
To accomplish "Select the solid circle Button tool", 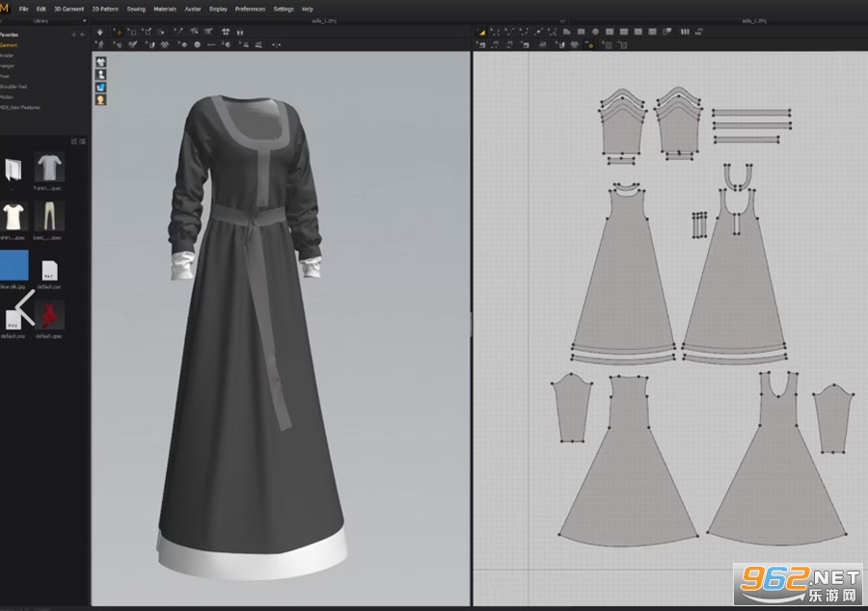I will pos(197,44).
